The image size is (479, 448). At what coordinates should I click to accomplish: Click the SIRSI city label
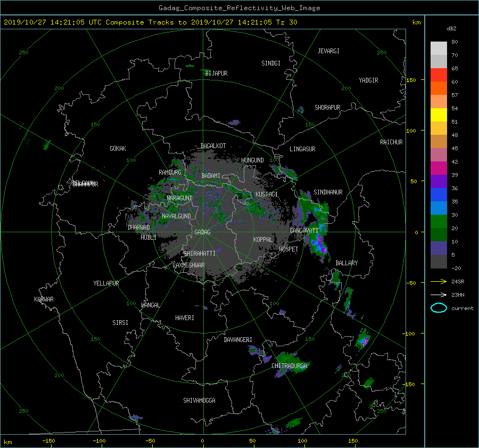point(120,323)
